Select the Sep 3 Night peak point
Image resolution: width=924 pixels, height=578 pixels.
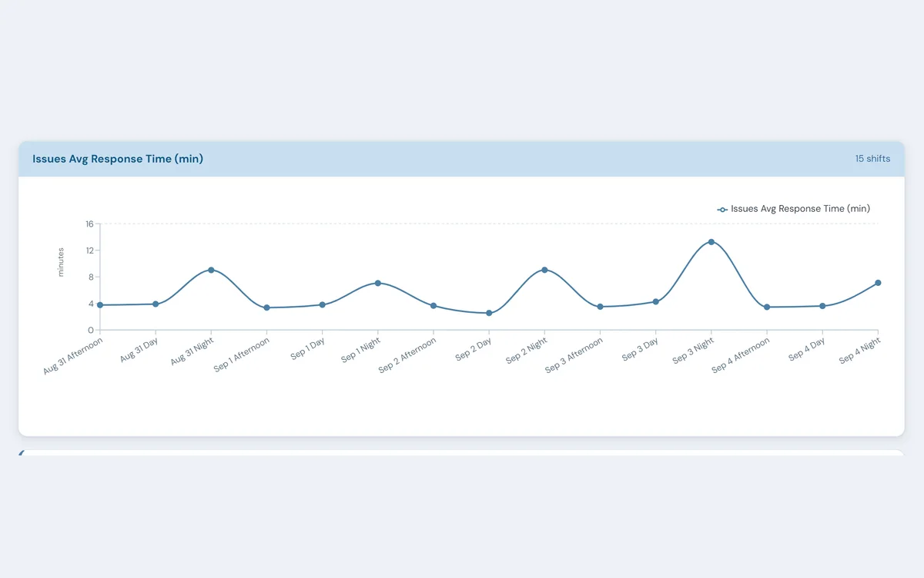(x=711, y=242)
